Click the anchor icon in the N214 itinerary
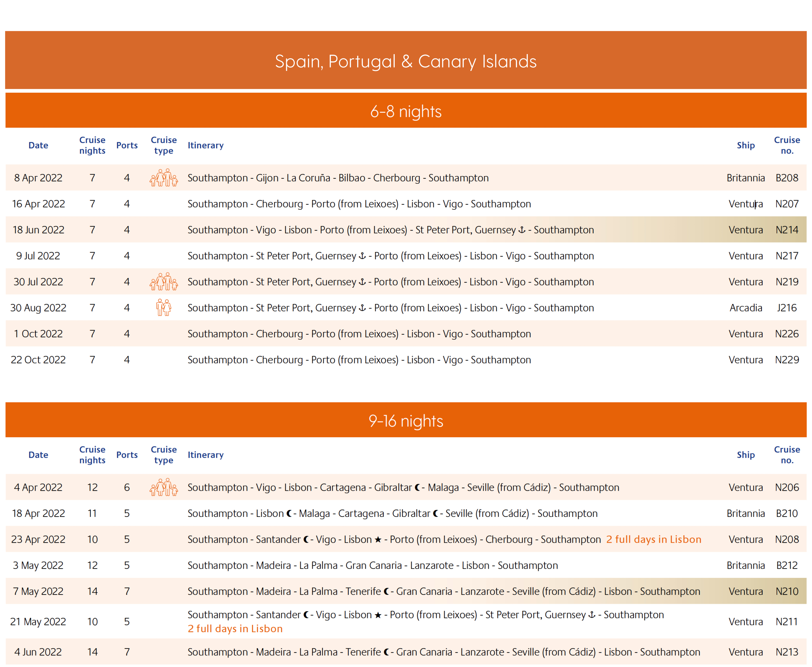 [522, 230]
